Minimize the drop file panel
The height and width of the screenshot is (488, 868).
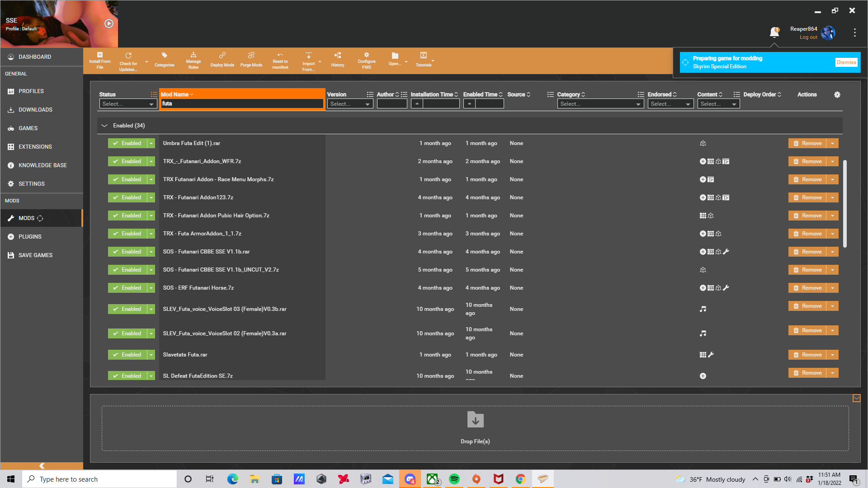point(856,398)
